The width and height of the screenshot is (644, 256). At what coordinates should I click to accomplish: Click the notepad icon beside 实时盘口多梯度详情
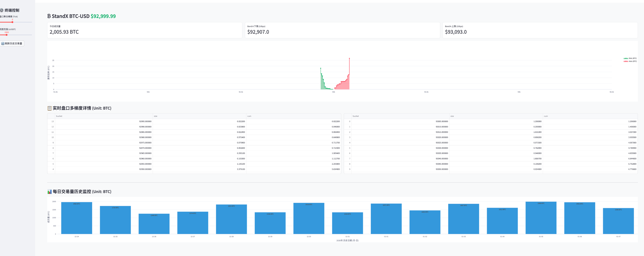(x=49, y=108)
